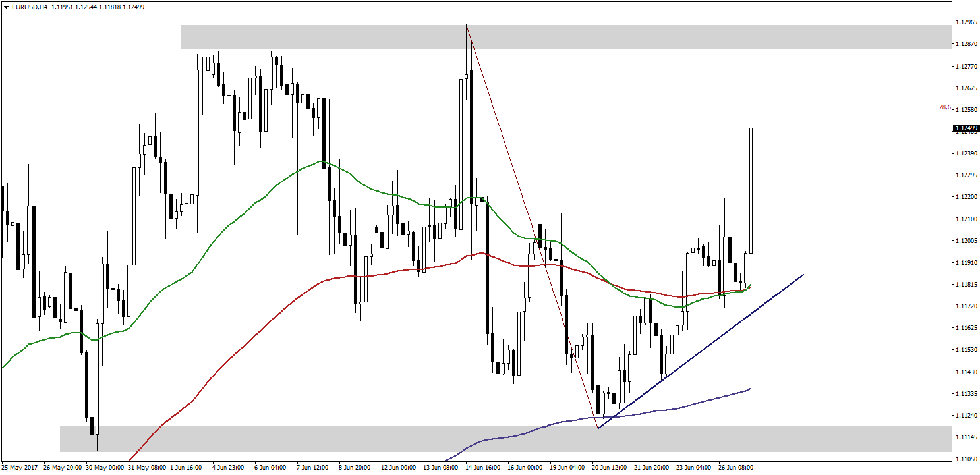Click price scale value 1.12580
The height and width of the screenshot is (475, 980).
(966, 109)
